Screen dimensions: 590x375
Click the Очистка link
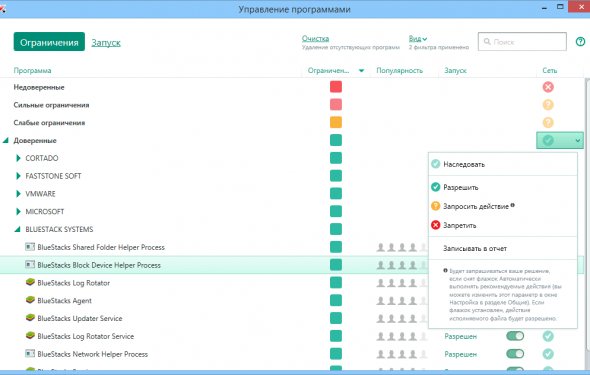[315, 38]
